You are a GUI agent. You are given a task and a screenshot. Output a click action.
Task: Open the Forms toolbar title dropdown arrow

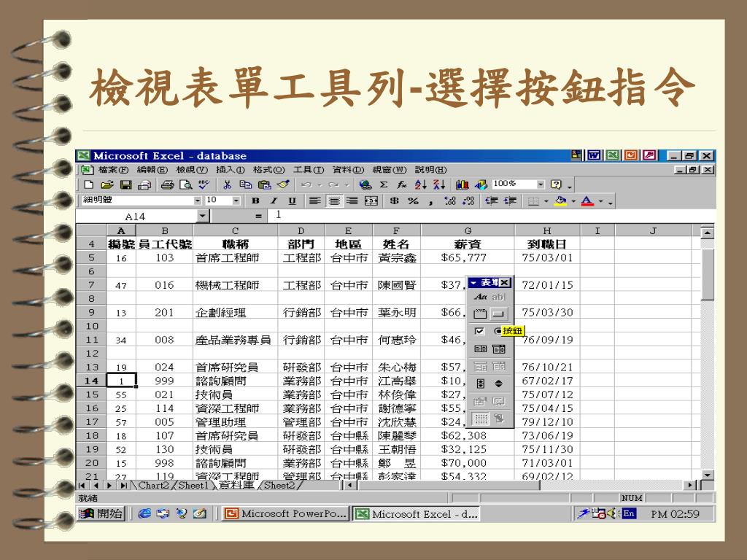click(473, 283)
